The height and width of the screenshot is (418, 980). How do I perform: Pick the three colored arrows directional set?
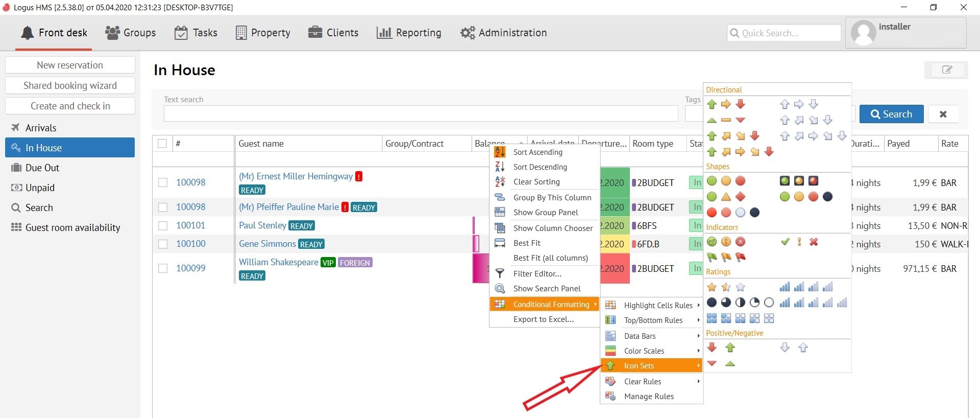point(726,104)
